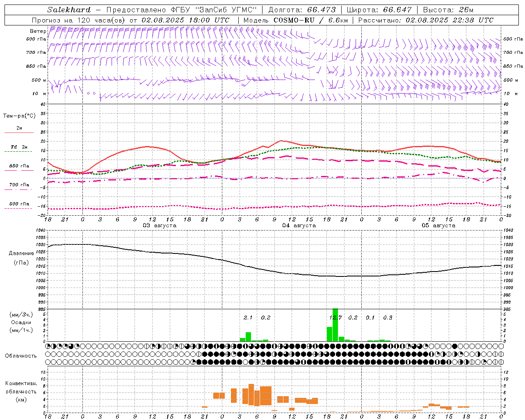
Task: Click the dotted '500 гПа' temperature legend line
Action: pos(18,208)
